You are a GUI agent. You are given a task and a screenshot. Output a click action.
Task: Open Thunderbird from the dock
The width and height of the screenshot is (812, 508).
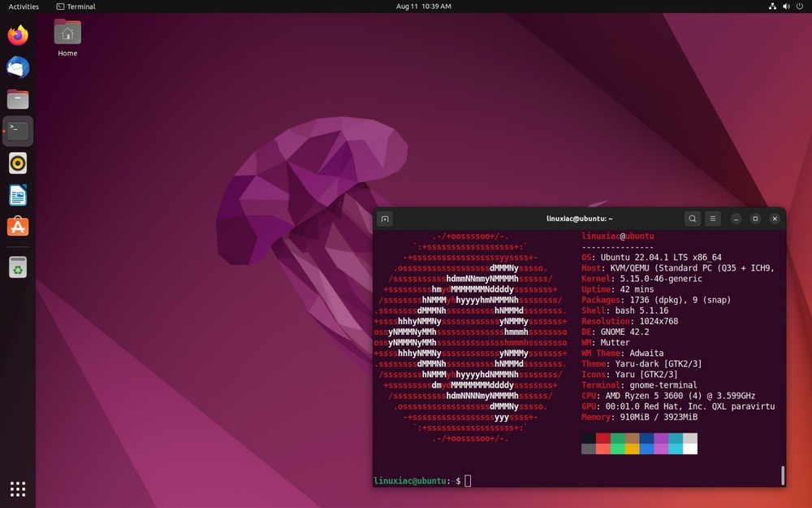tap(18, 67)
